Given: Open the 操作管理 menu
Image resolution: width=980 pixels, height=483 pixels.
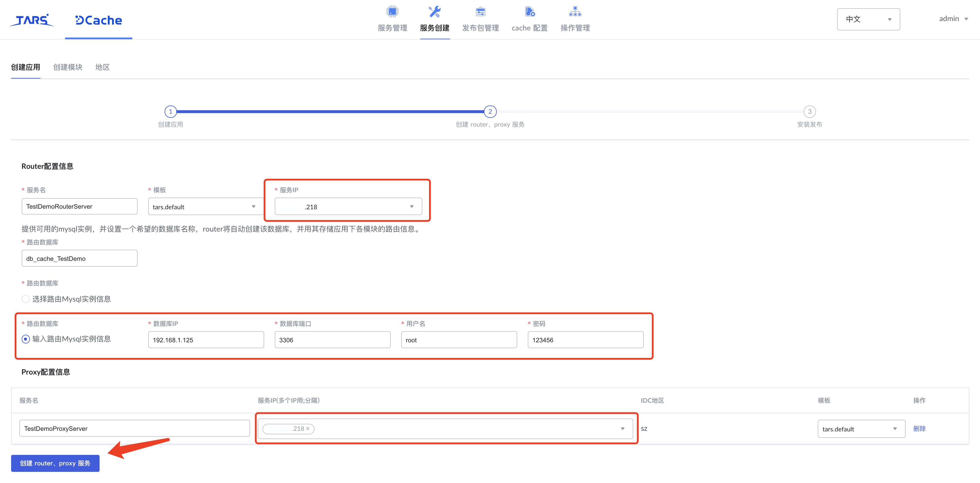Looking at the screenshot, I should tap(575, 28).
